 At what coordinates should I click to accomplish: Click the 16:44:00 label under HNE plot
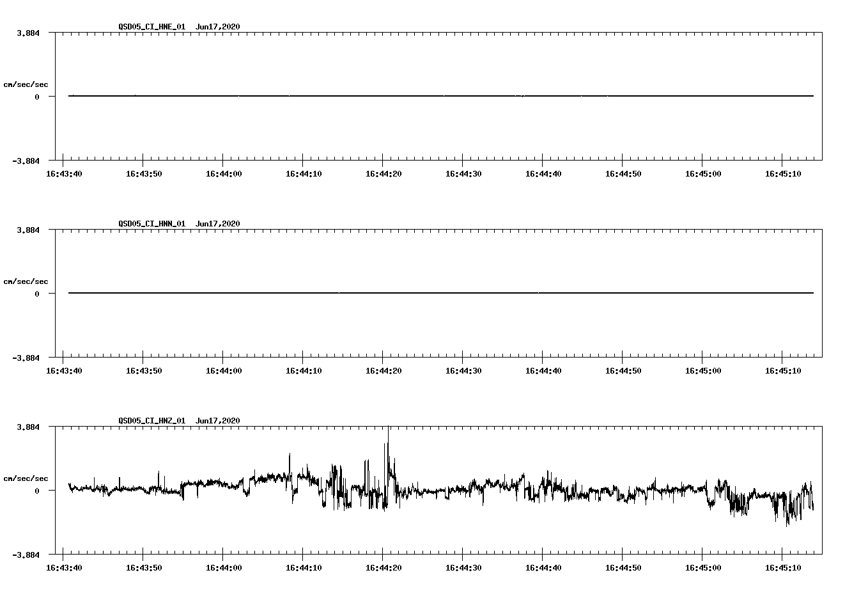[223, 174]
